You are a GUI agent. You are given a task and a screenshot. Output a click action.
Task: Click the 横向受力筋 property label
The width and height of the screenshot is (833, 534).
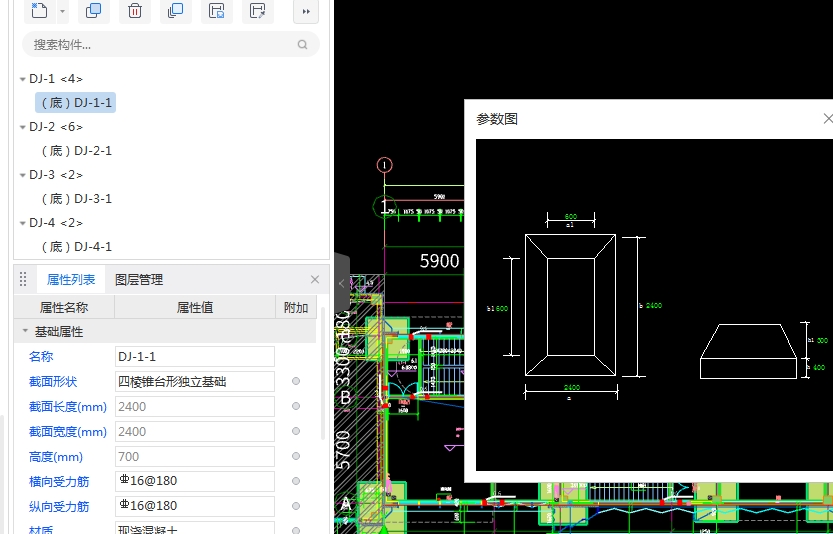click(59, 482)
